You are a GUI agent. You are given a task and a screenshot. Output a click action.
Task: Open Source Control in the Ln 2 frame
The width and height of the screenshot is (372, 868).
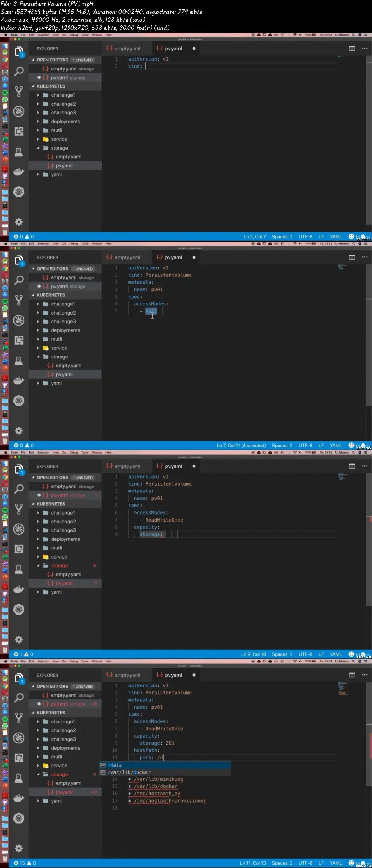19,91
